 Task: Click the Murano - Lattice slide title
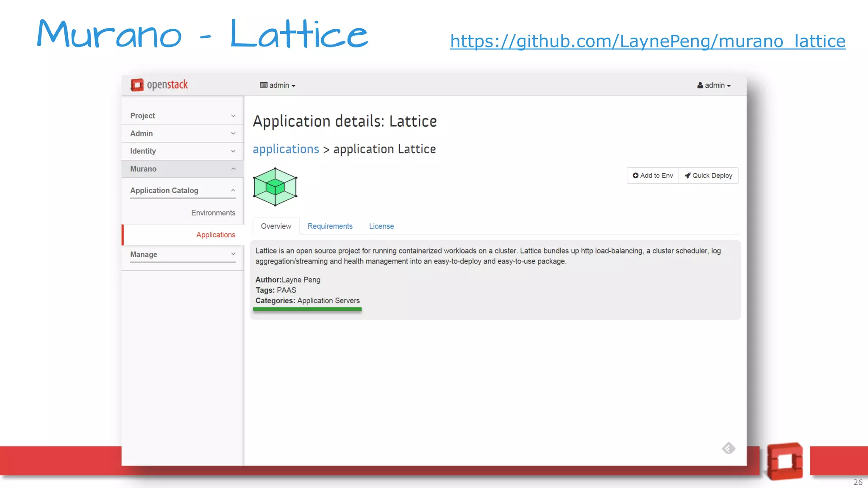202,34
